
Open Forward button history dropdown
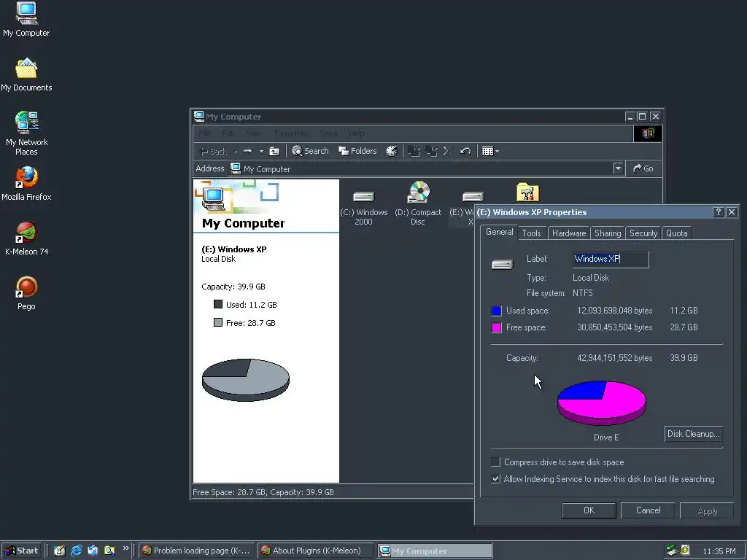point(261,152)
